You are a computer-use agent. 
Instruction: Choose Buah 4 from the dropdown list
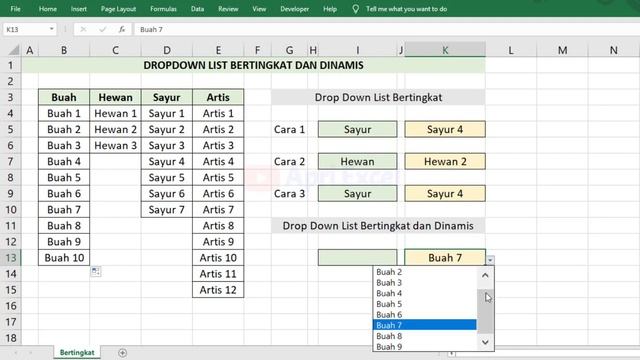coord(424,293)
